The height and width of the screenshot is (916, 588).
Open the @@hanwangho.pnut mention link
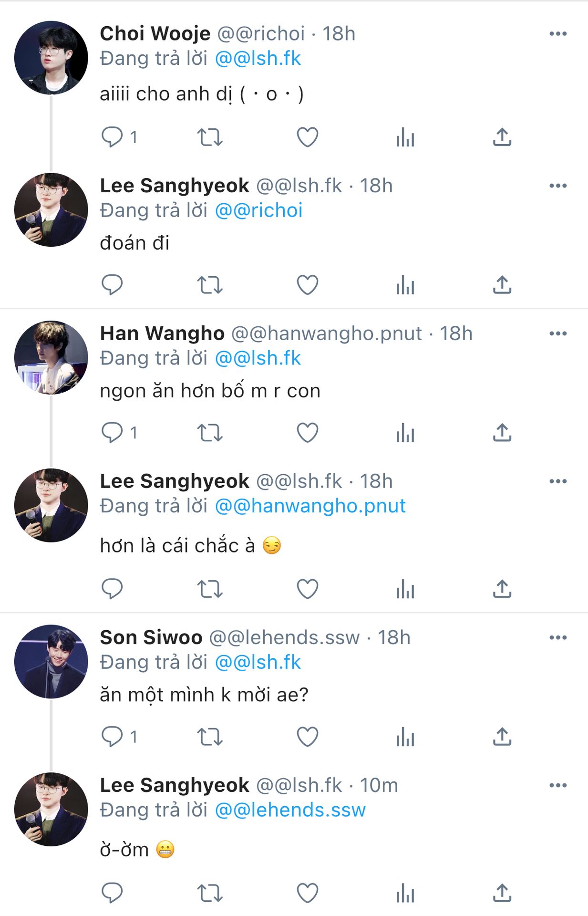(x=310, y=506)
